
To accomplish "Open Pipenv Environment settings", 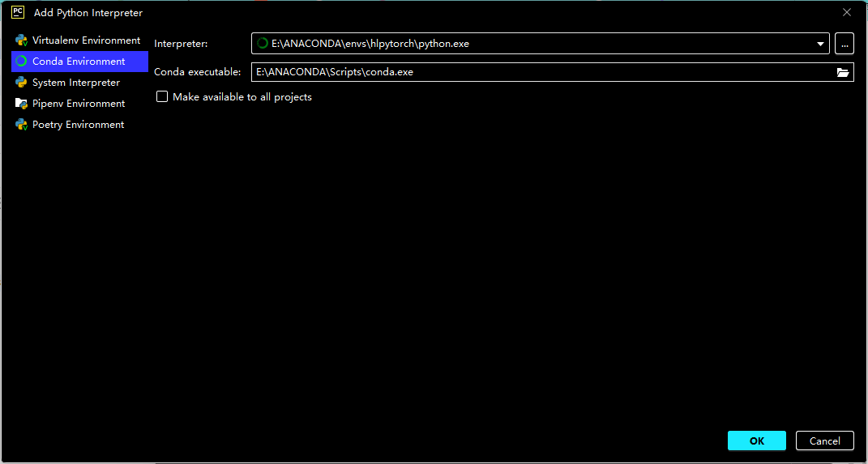I will 79,104.
